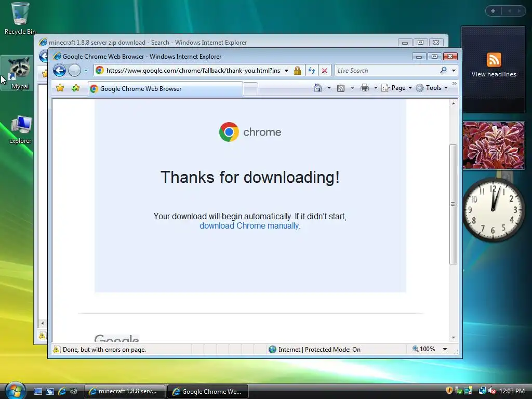Click the 12:03 PM taskbar clock
Screen dimensions: 532x399
point(512,391)
